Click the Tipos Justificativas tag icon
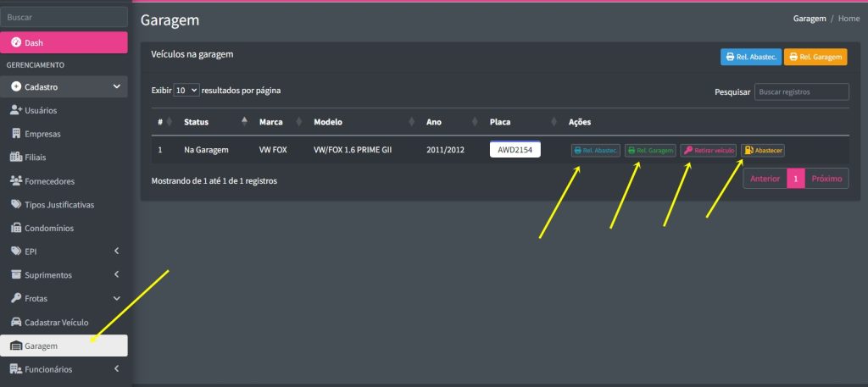868x387 pixels. tap(16, 204)
